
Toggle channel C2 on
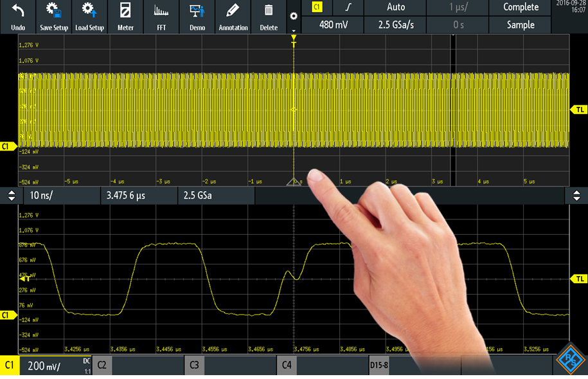coord(138,365)
